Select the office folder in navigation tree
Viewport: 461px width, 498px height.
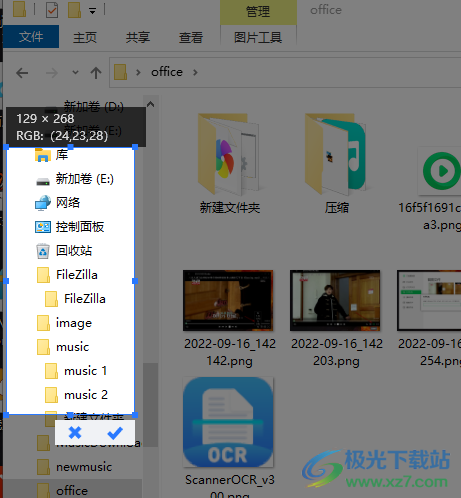coord(72,490)
